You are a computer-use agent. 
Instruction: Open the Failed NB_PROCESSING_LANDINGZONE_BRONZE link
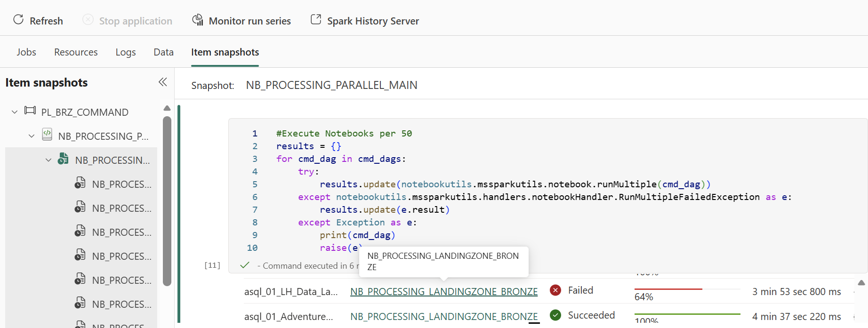pyautogui.click(x=444, y=292)
